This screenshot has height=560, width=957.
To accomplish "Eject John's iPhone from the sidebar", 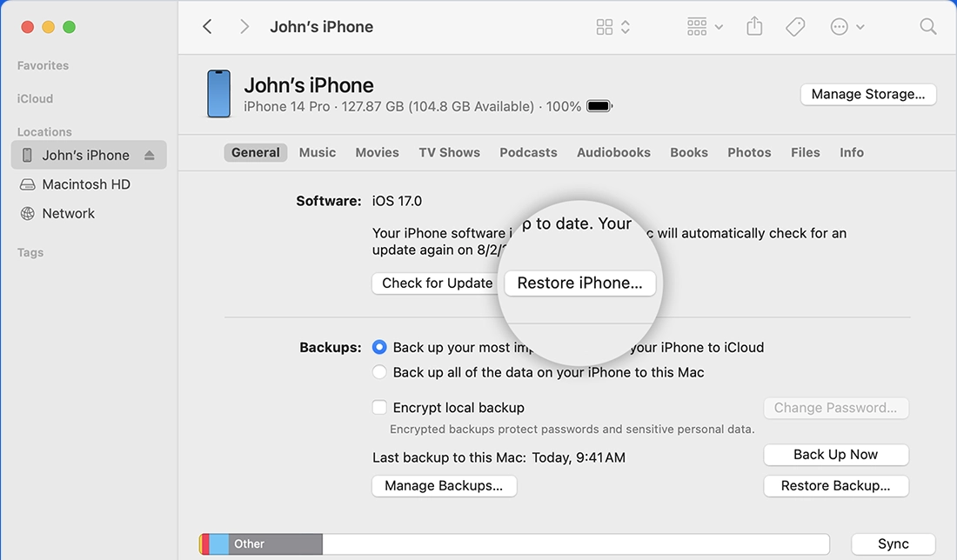I will pos(150,155).
